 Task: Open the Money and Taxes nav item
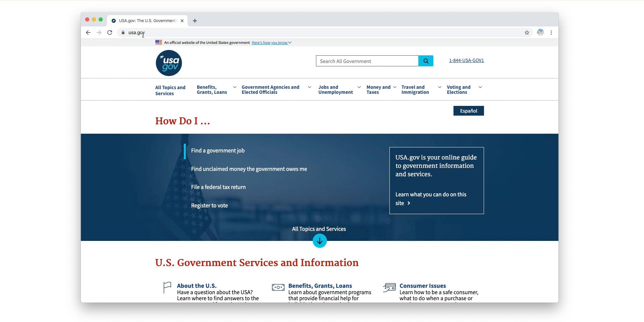coord(379,90)
